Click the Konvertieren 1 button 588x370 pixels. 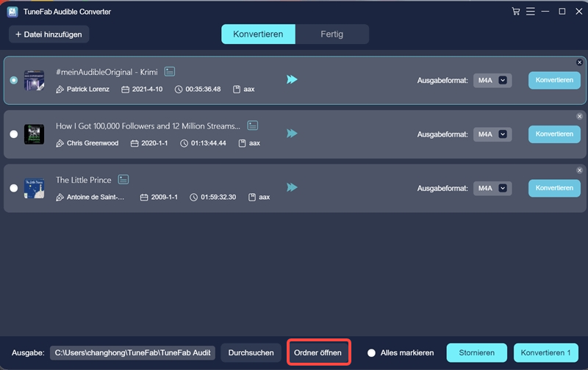545,353
